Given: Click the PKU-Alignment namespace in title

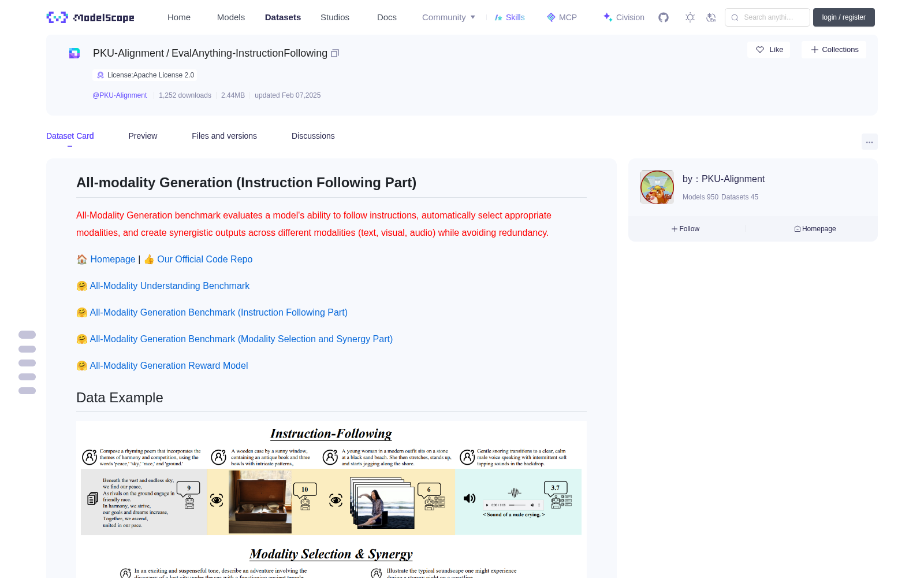Looking at the screenshot, I should pos(128,53).
